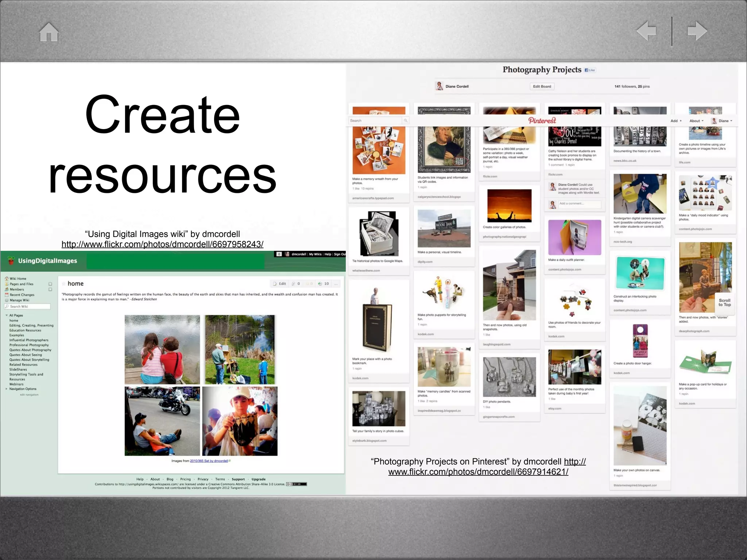Open Quotes About Seeing page

26,355
